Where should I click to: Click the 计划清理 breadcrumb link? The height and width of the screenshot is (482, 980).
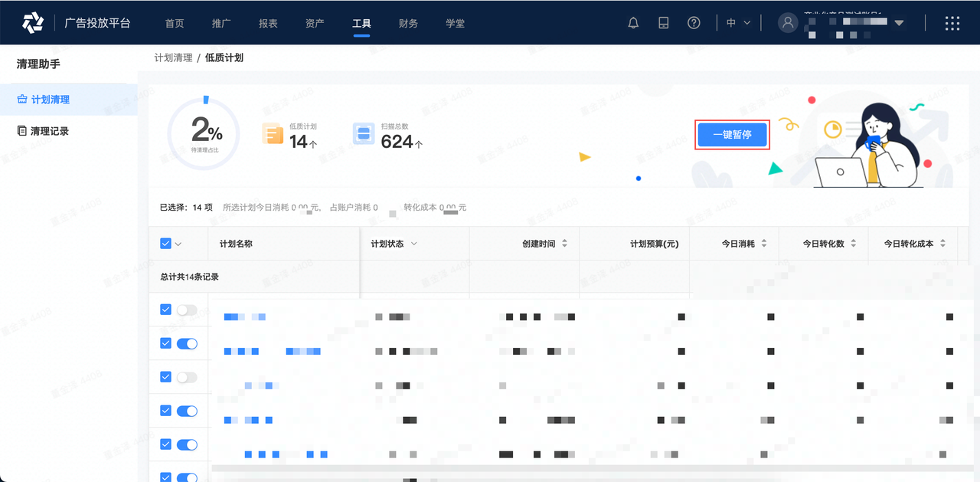pos(172,57)
